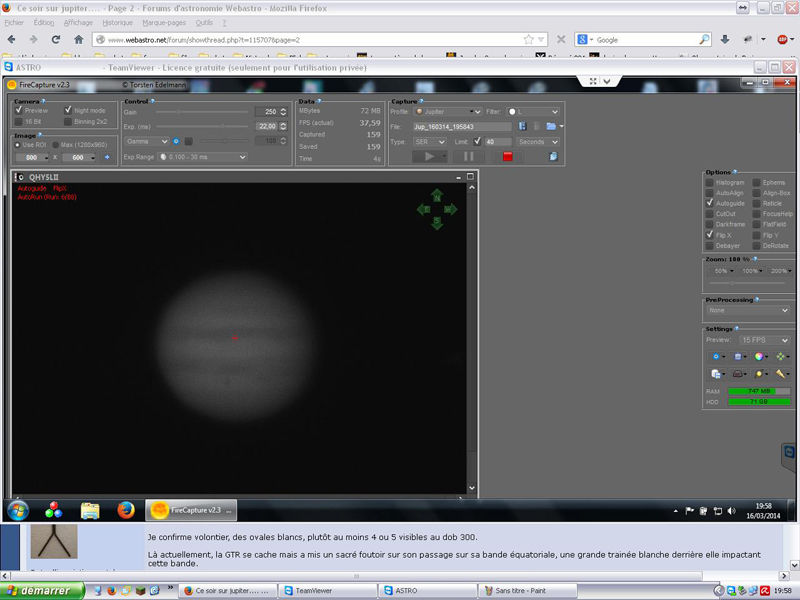Open blue gear settings icon in Settings panel
The width and height of the screenshot is (800, 600).
coord(715,357)
